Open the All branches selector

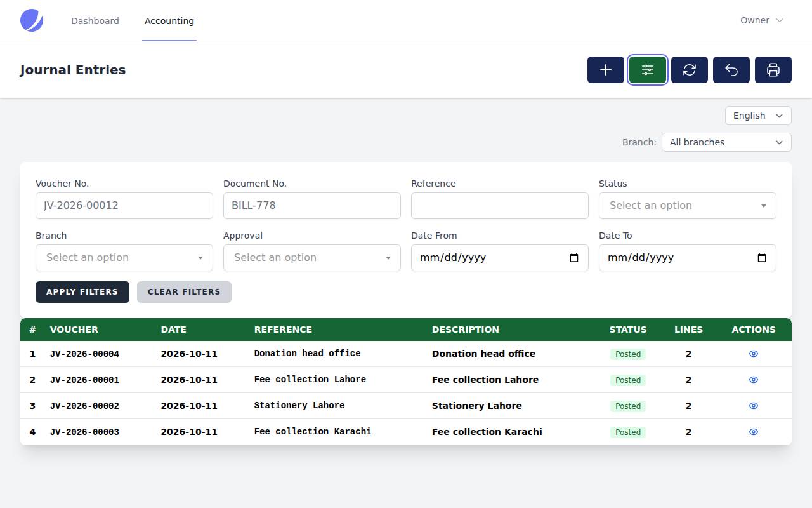(726, 142)
